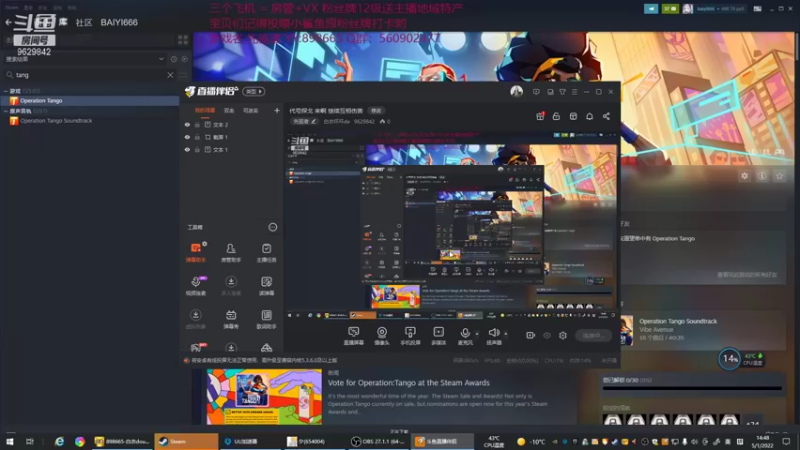Image resolution: width=800 pixels, height=450 pixels.
Task: Switch to Steam from the Windows taskbar
Action: (x=186, y=441)
